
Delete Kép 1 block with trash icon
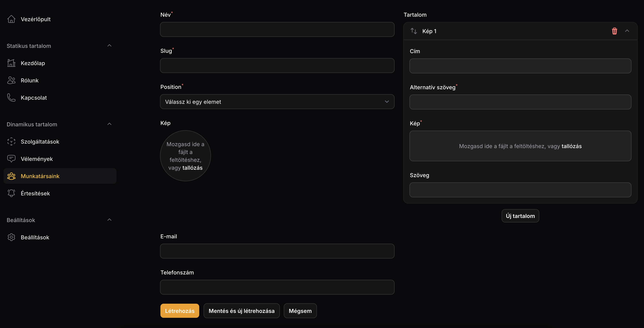(615, 31)
